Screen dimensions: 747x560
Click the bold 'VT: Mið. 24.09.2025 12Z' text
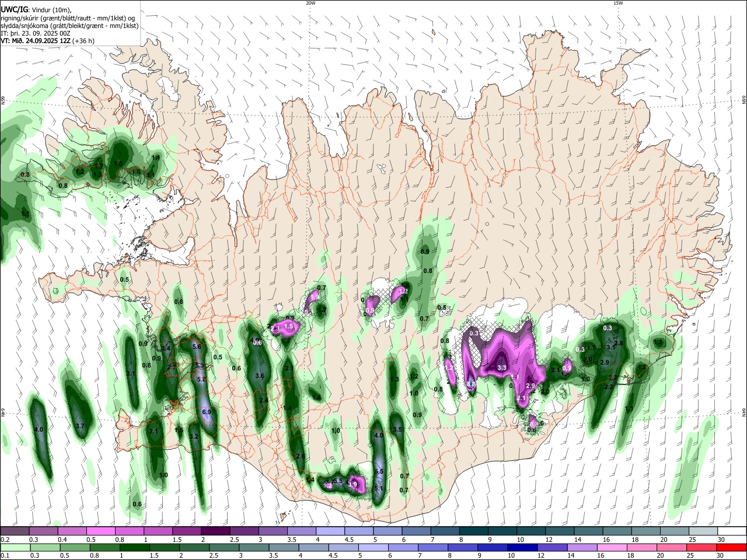[x=36, y=41]
